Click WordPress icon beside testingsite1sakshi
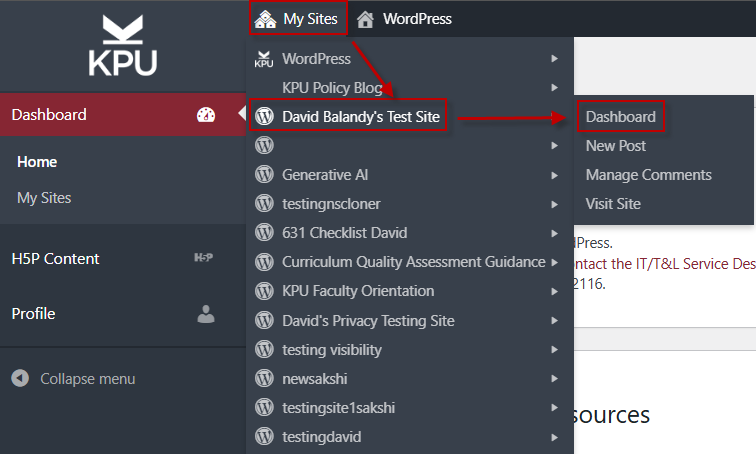Viewport: 756px width, 454px height. [264, 407]
